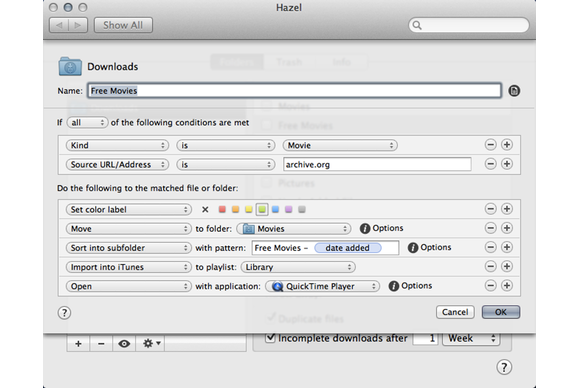This screenshot has width=580, height=388.
Task: Choose the blue color label
Action: 275,210
